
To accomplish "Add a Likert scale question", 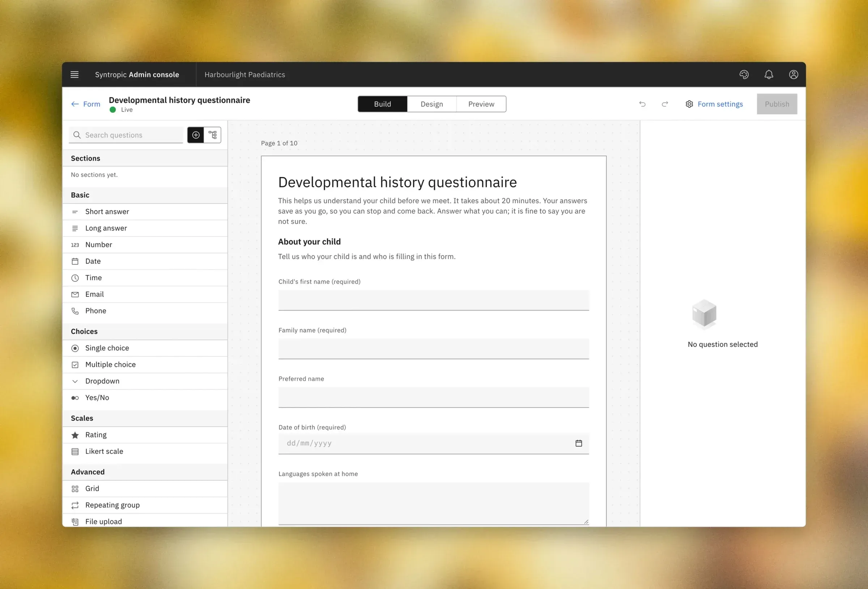I will coord(145,451).
